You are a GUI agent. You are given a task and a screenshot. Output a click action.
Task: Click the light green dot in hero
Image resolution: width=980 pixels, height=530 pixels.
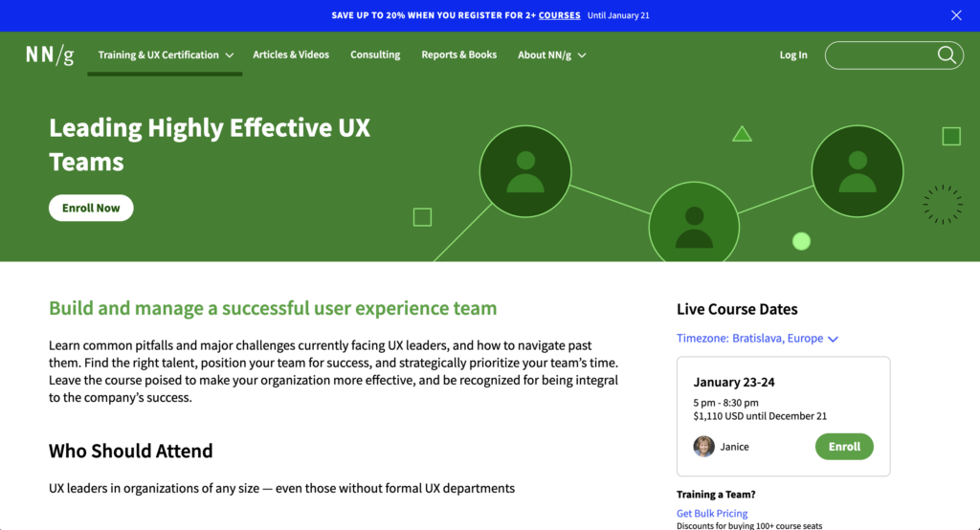point(801,241)
